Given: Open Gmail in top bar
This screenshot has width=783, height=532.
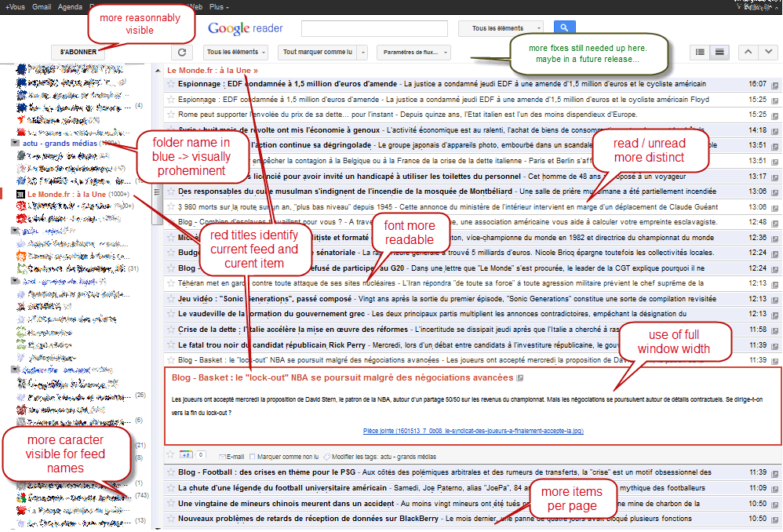Looking at the screenshot, I should 42,7.
